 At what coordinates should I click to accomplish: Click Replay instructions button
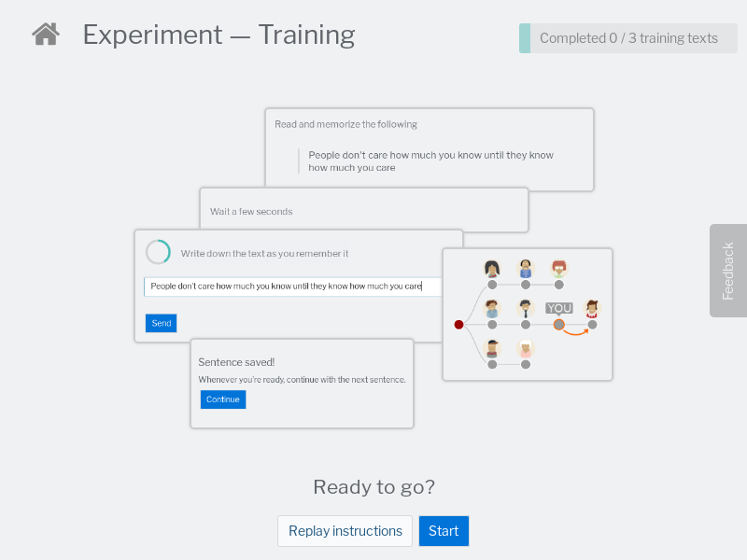click(x=345, y=530)
